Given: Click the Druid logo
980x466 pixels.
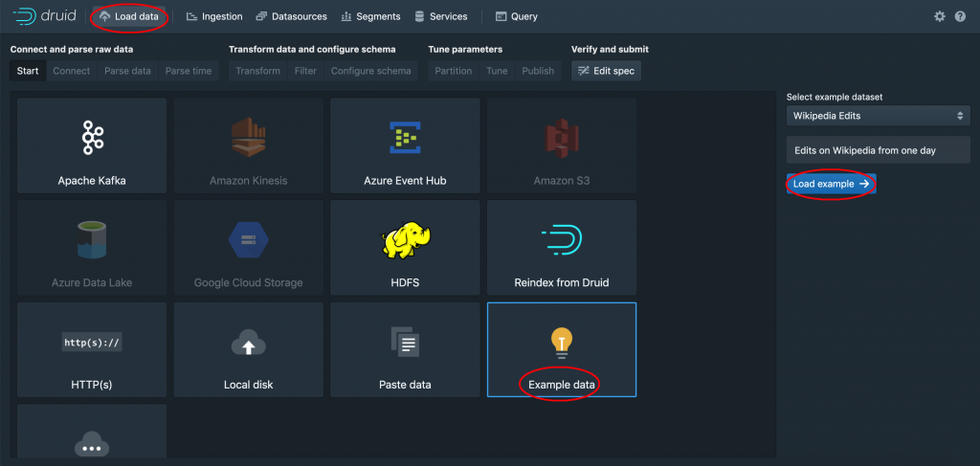Looking at the screenshot, I should pos(43,16).
